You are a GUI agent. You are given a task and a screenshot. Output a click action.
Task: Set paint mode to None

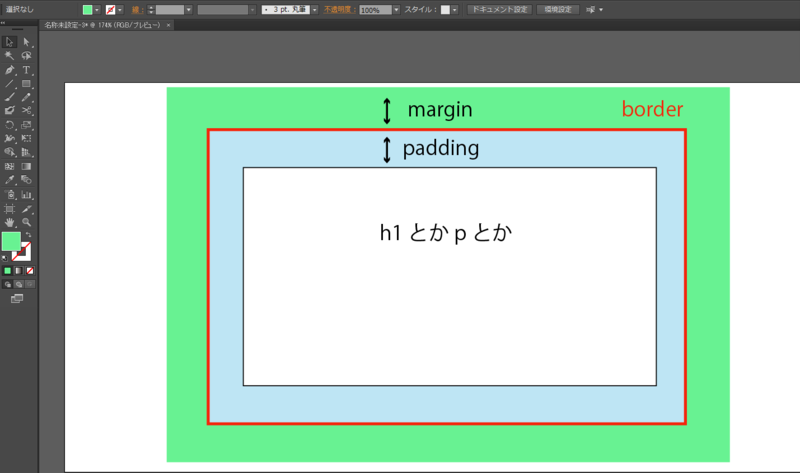30,271
